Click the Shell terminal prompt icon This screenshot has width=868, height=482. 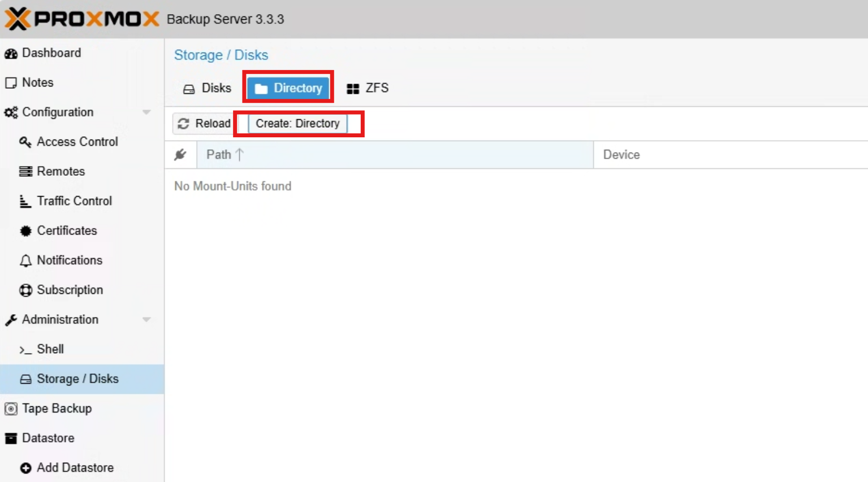[x=25, y=350]
